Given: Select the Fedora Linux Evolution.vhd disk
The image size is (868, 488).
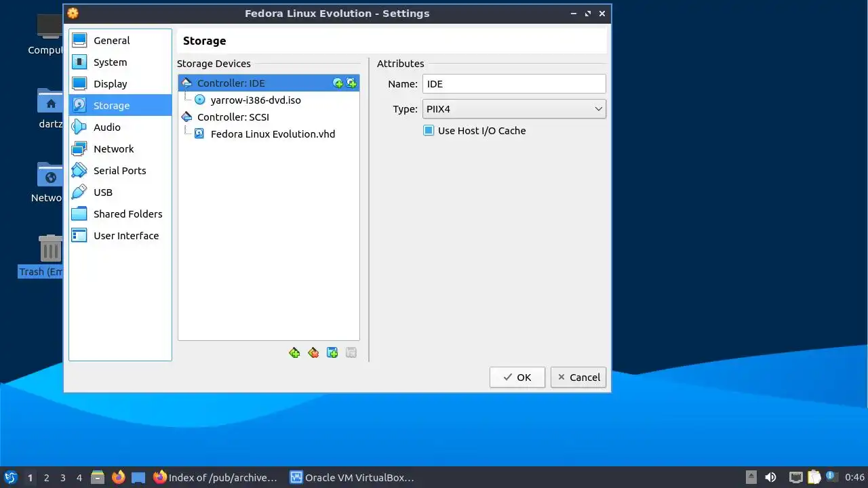Looking at the screenshot, I should (x=273, y=134).
